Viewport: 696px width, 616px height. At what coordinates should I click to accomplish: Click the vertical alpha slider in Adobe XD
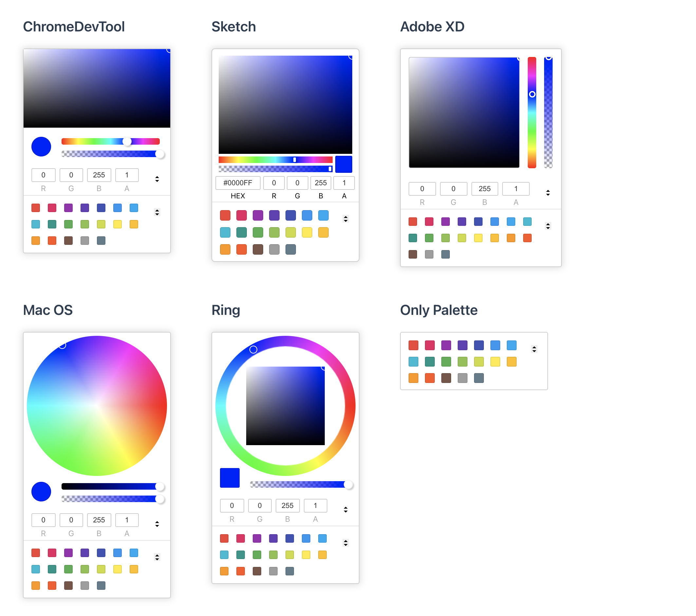click(548, 112)
